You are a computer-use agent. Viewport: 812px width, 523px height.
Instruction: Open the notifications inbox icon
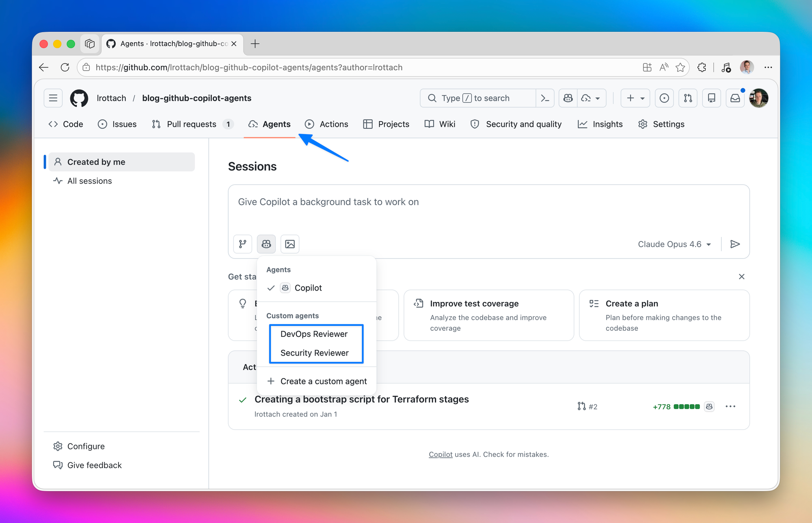pos(735,98)
